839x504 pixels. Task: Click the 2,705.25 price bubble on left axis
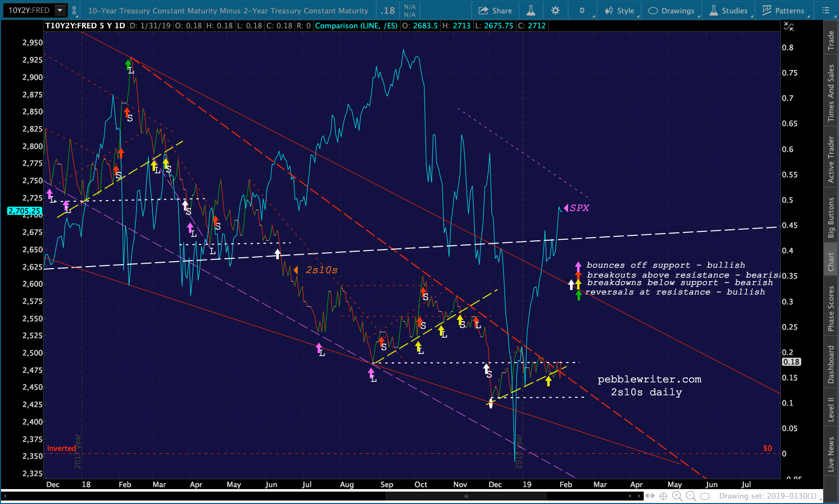[24, 211]
